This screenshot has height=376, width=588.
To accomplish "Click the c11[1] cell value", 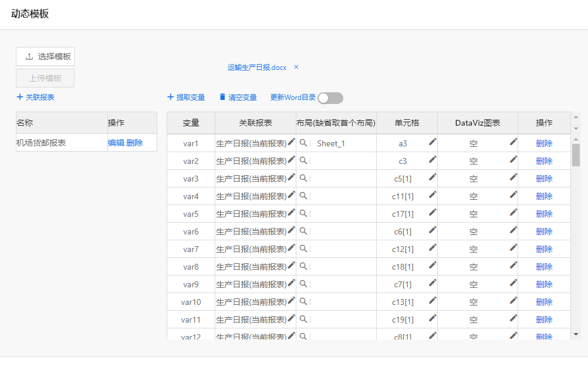I will [403, 196].
